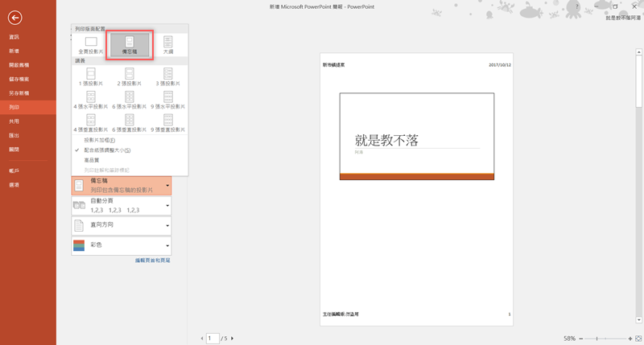Toggle 高品質 printing option
Viewport: 644px width, 345px height.
pos(92,161)
